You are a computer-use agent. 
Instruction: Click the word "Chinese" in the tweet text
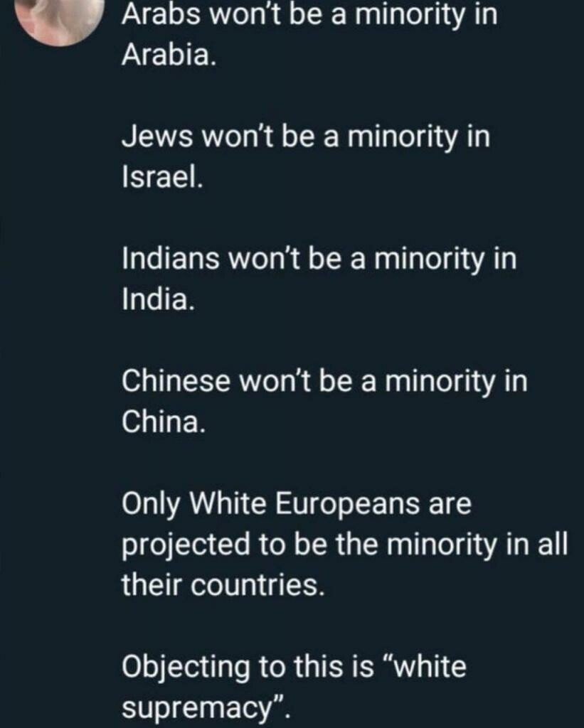176,382
